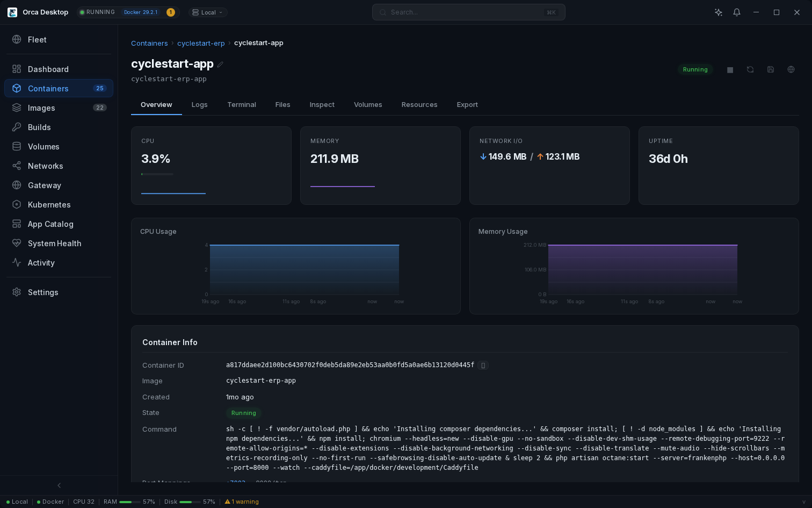Collapse the sidebar with chevron
Image resolution: width=812 pixels, height=508 pixels.
[x=59, y=485]
